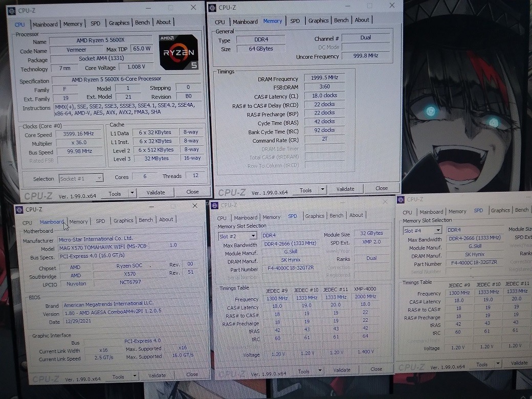The image size is (532, 399).
Task: Click the Close button in the CPU window
Action: 192,192
